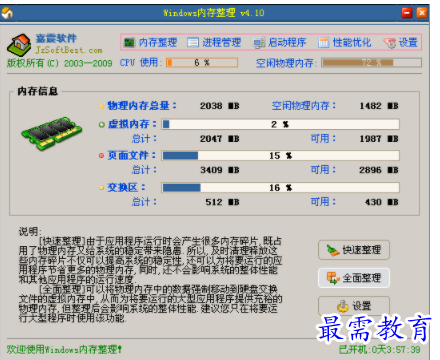440x360 pixels.
Task: Go to the 性能优化 tab
Action: (345, 43)
